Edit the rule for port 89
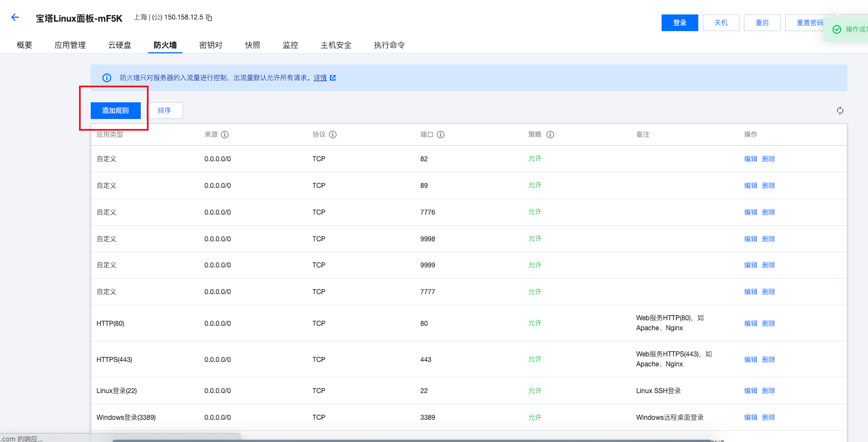 (x=751, y=186)
